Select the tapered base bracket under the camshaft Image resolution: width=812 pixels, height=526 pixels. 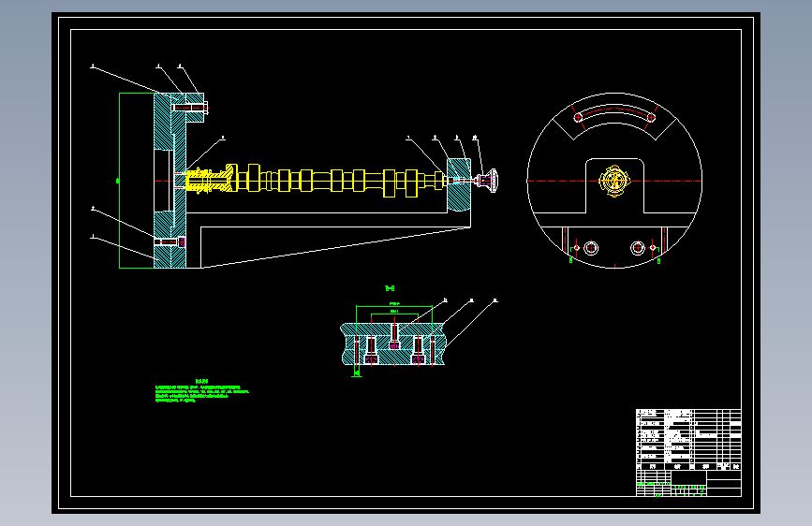pyautogui.click(x=329, y=241)
